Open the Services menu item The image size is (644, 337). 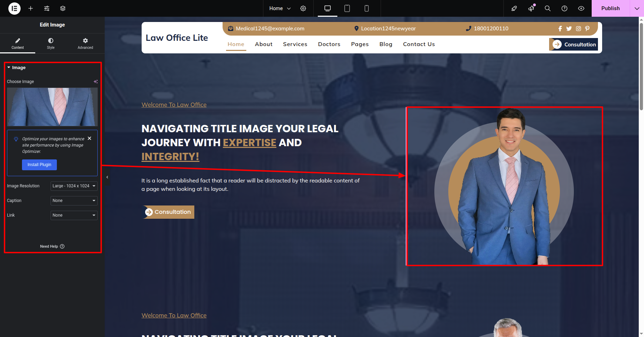pyautogui.click(x=295, y=44)
